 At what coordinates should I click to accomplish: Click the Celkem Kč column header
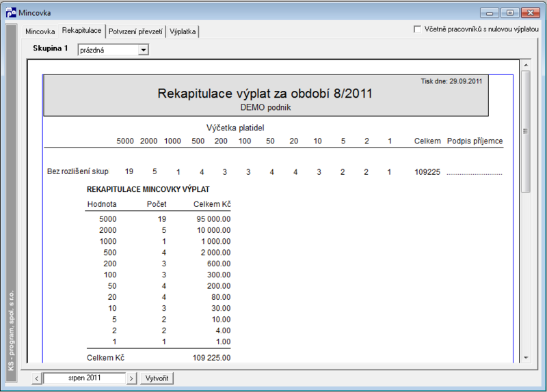tap(212, 204)
